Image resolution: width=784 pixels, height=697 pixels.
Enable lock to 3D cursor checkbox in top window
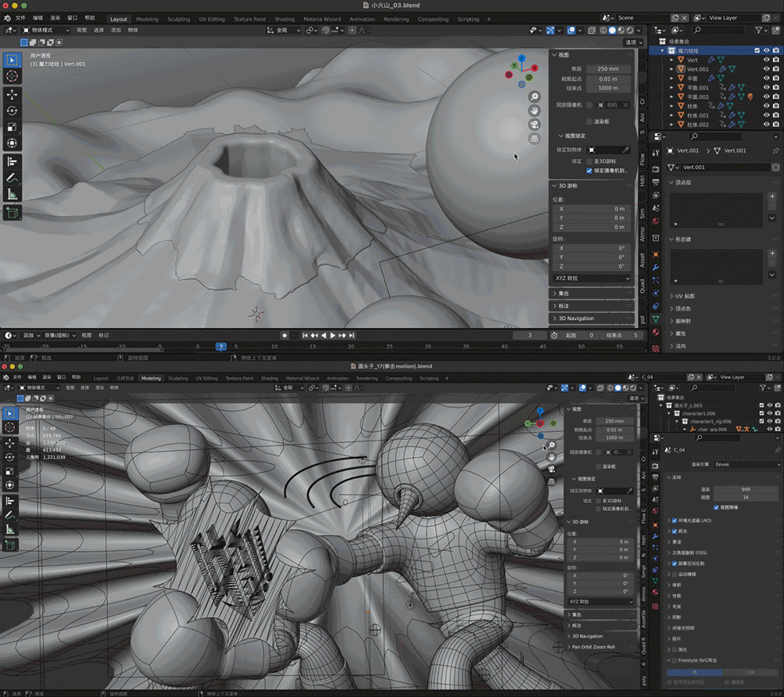[589, 162]
